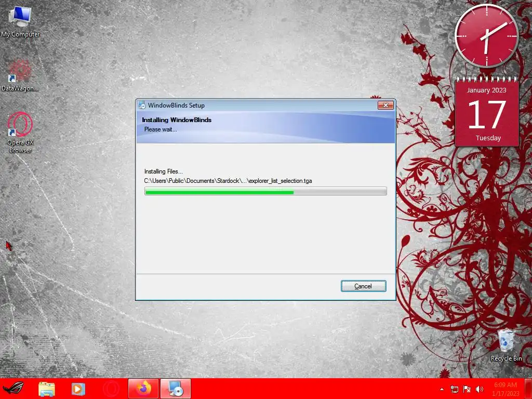The height and width of the screenshot is (399, 532).
Task: Click the red analog clock gadget
Action: [x=486, y=36]
